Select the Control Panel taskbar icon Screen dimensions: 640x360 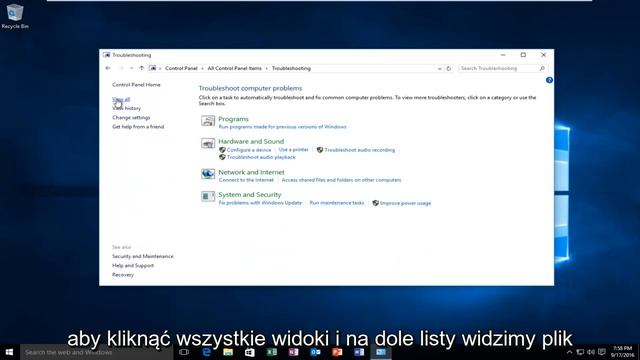(381, 352)
